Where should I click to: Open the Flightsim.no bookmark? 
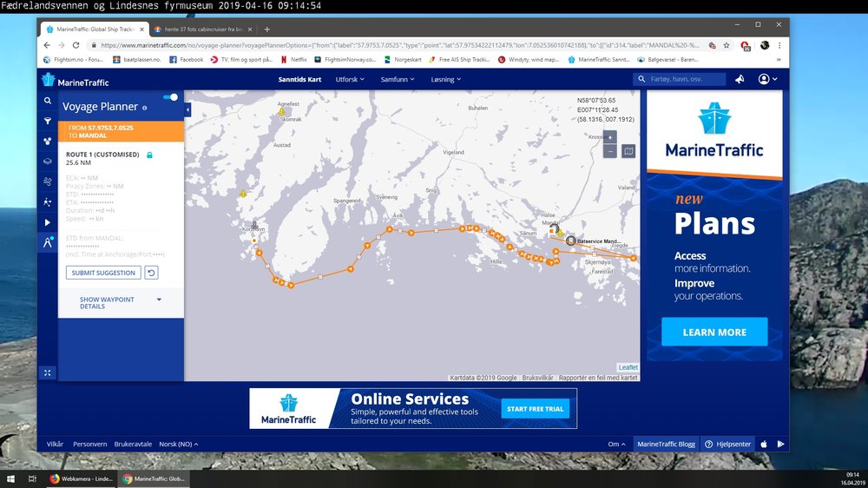coord(74,59)
